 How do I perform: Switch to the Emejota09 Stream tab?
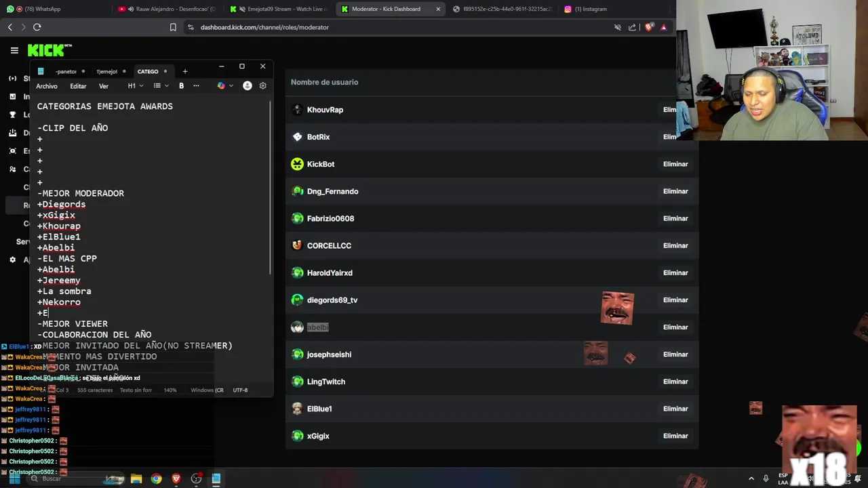[279, 9]
